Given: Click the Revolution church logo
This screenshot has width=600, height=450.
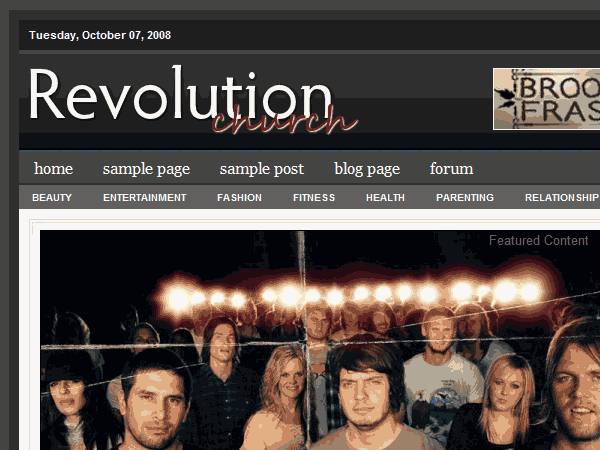Looking at the screenshot, I should tap(193, 99).
